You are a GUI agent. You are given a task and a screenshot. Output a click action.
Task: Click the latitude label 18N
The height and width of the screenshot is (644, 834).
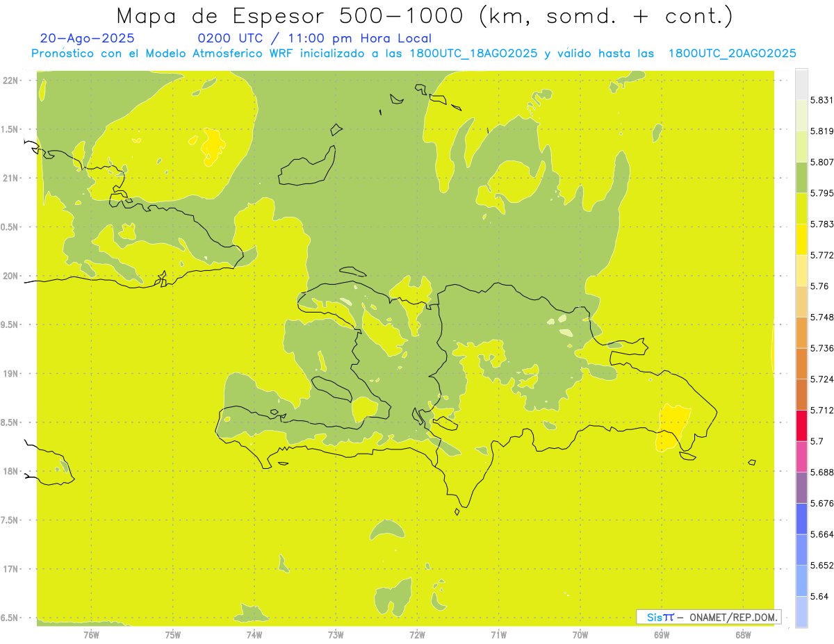point(12,471)
